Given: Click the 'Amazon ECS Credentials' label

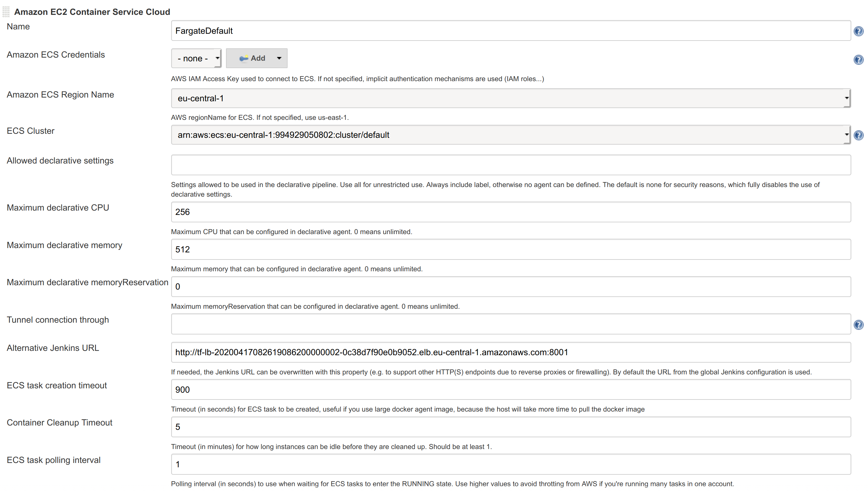Looking at the screenshot, I should 56,55.
